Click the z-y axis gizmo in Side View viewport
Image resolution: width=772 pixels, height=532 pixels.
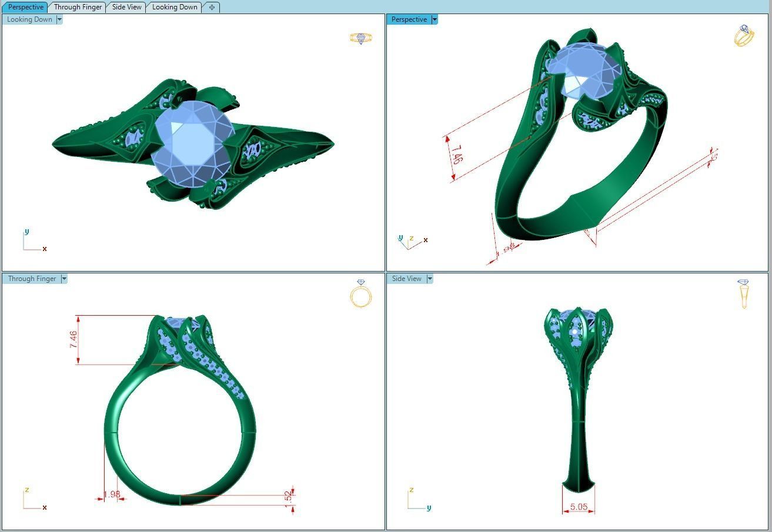(x=419, y=500)
